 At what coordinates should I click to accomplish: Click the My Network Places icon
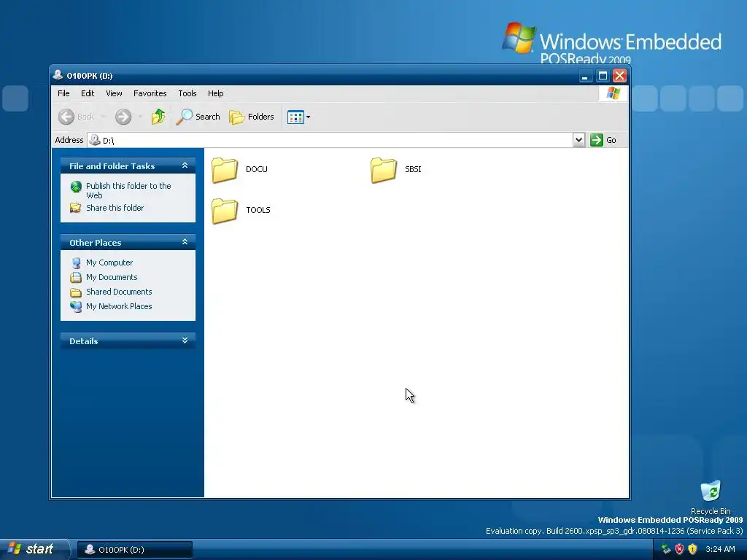pos(76,306)
